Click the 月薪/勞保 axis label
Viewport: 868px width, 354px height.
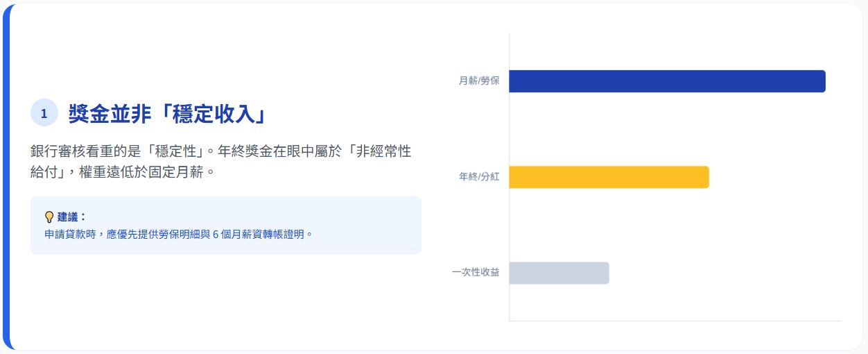(x=478, y=81)
